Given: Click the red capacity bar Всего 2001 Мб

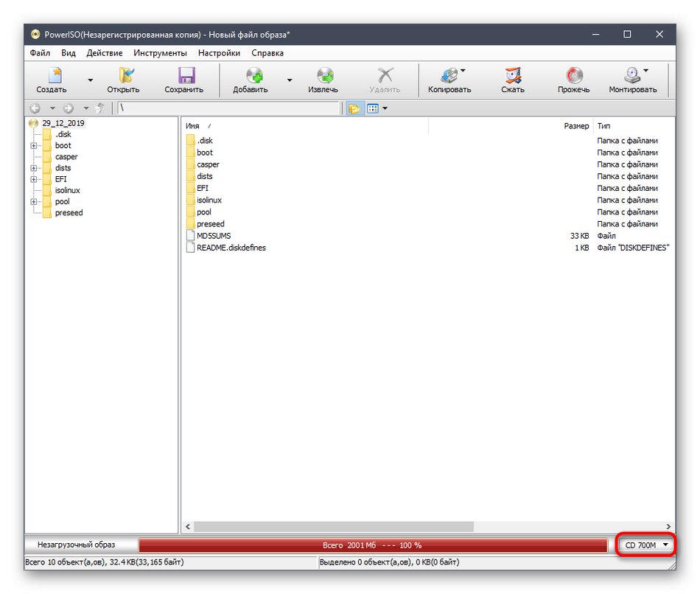Looking at the screenshot, I should (373, 545).
